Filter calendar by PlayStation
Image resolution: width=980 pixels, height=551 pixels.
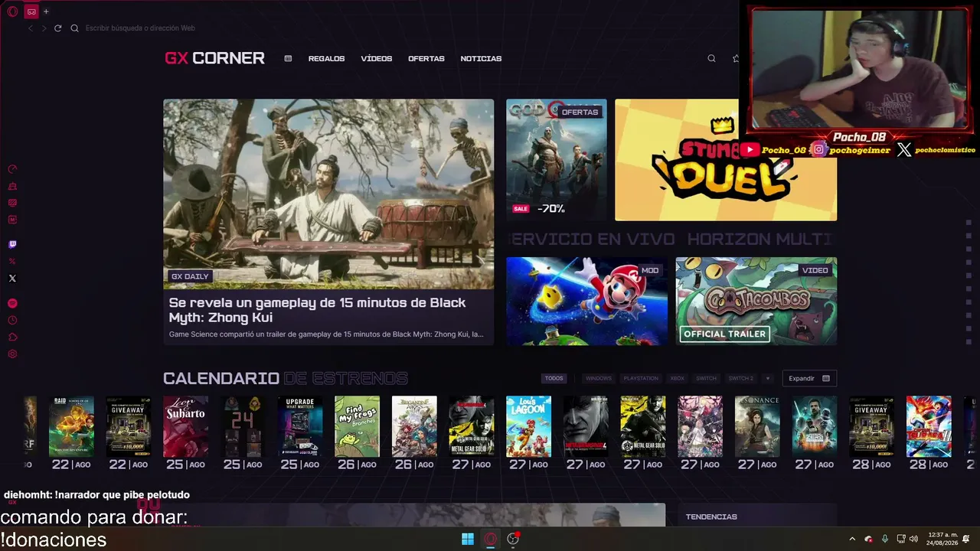tap(641, 378)
